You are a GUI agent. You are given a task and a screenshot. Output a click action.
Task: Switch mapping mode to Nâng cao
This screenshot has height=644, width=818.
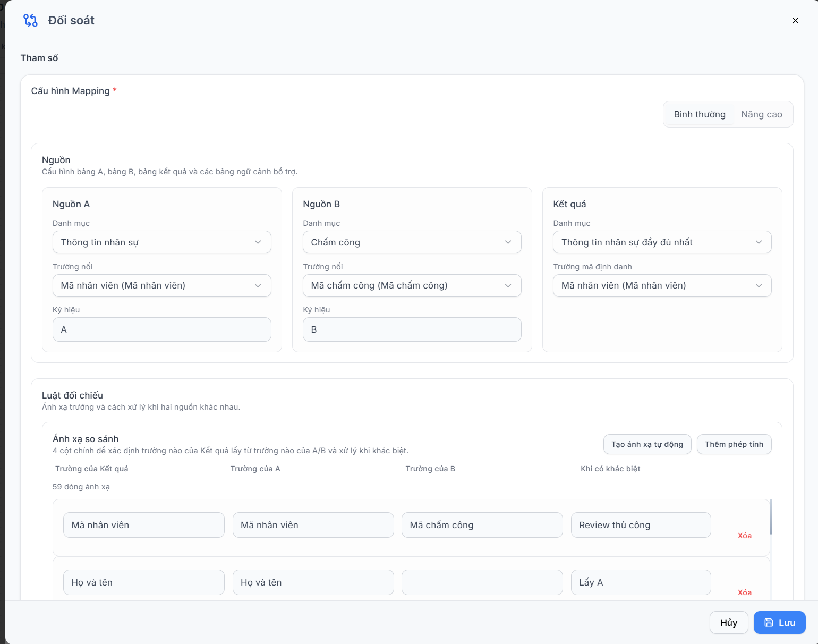762,114
